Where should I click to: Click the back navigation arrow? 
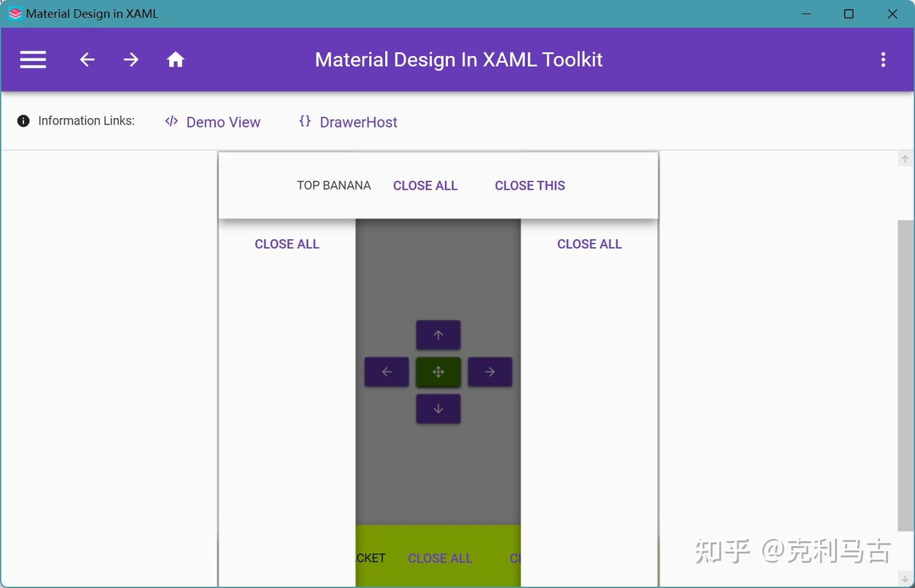click(87, 59)
